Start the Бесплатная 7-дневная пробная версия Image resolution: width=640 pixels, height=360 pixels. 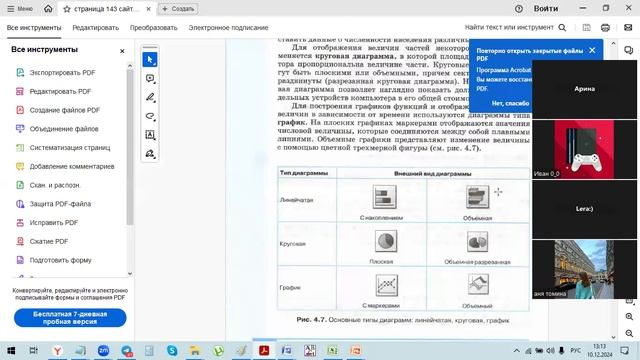70,318
